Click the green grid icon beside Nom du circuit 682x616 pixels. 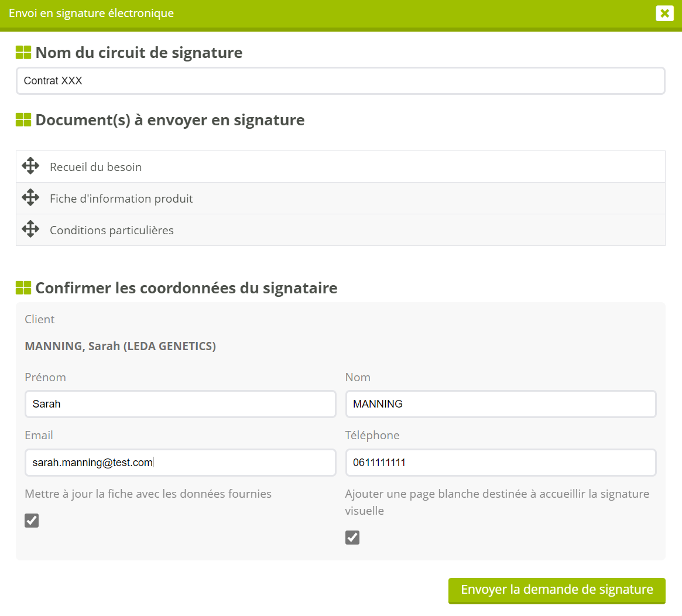(x=23, y=53)
